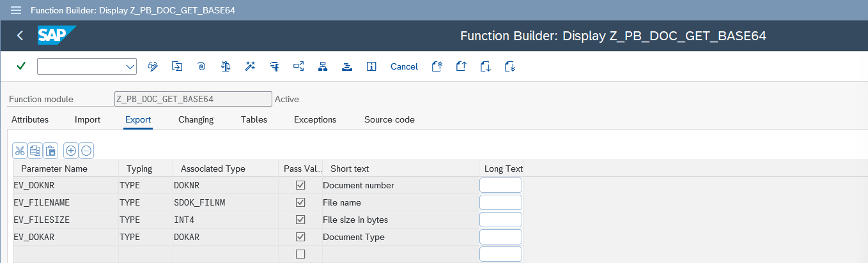Select the EV_FILENAME parameter cell

(66, 202)
